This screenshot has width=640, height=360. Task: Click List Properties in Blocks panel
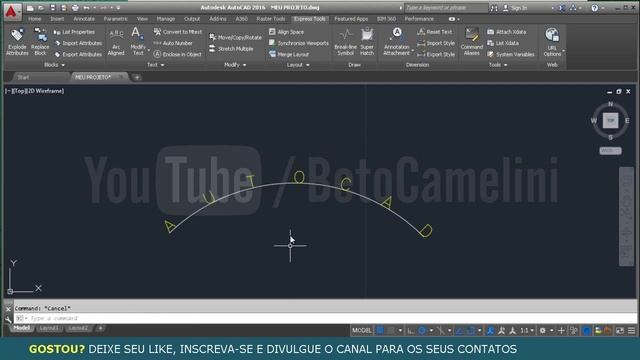click(x=74, y=32)
